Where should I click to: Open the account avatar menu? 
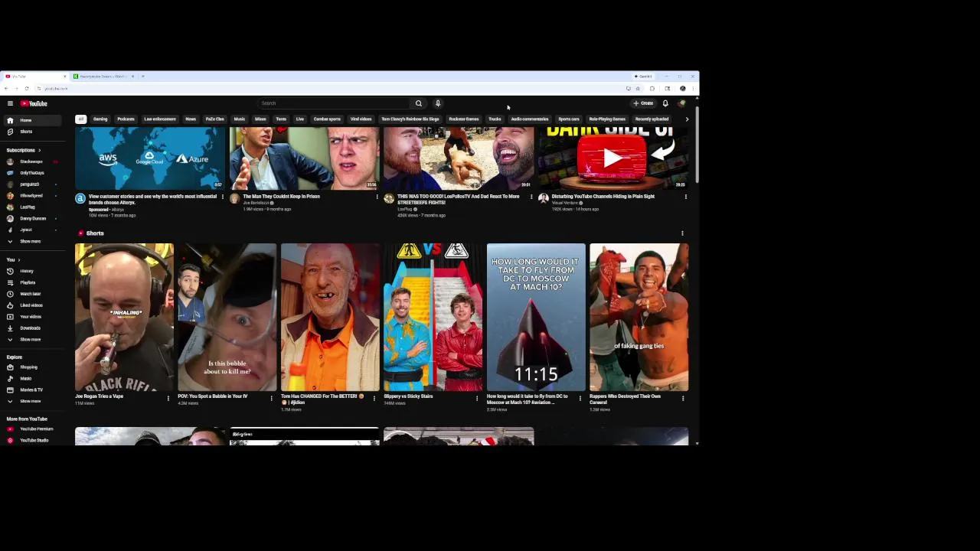[x=681, y=103]
